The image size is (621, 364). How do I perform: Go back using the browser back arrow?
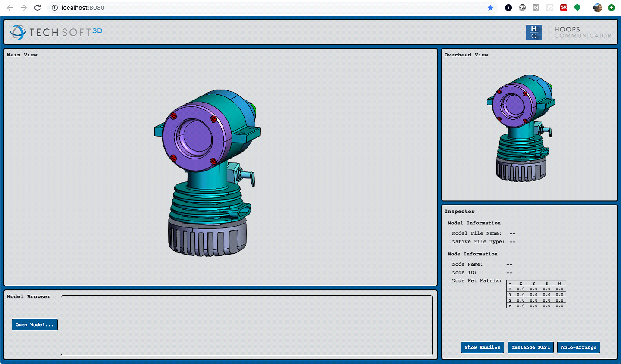tap(10, 8)
